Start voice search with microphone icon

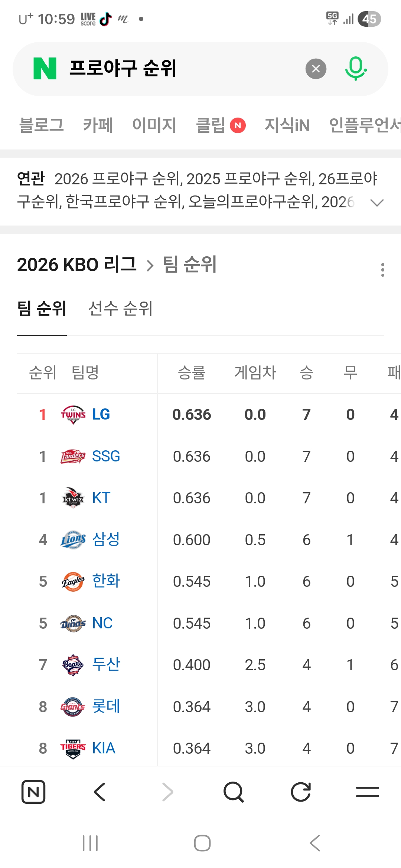[x=356, y=69]
